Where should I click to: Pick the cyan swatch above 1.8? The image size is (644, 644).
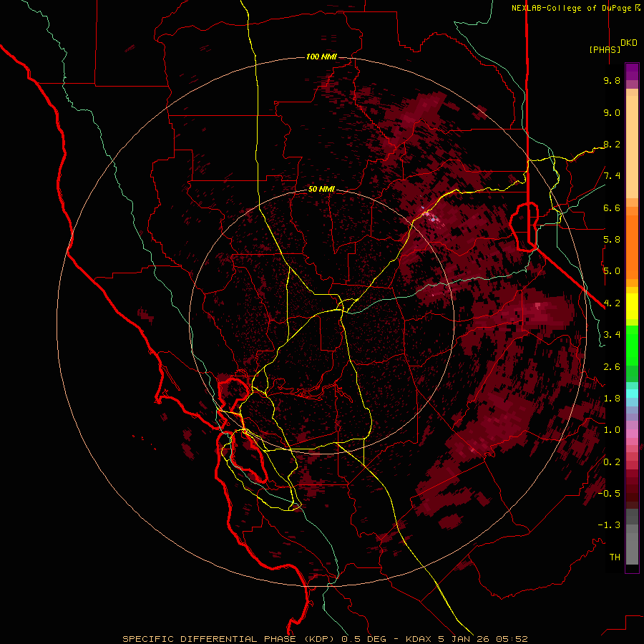(632, 393)
